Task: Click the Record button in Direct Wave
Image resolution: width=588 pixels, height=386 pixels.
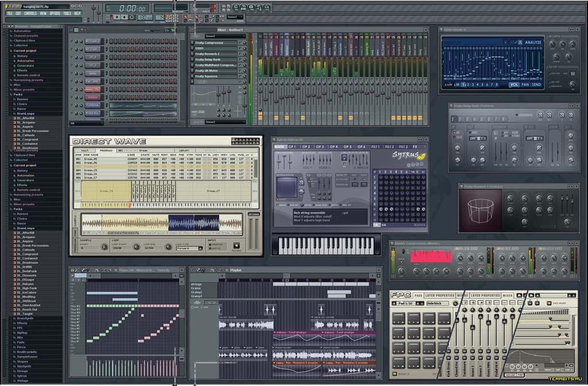Action: coord(236,245)
